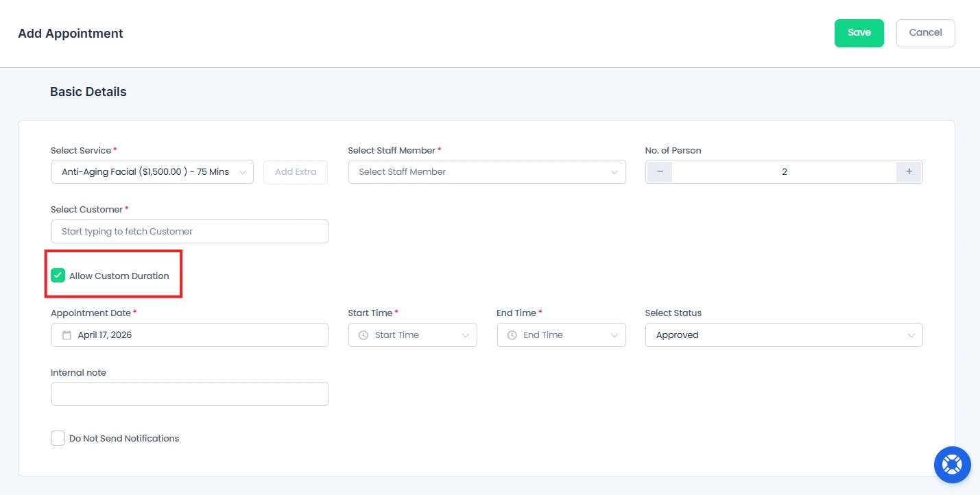980x495 pixels.
Task: Open the Appointment Date picker field
Action: 190,335
